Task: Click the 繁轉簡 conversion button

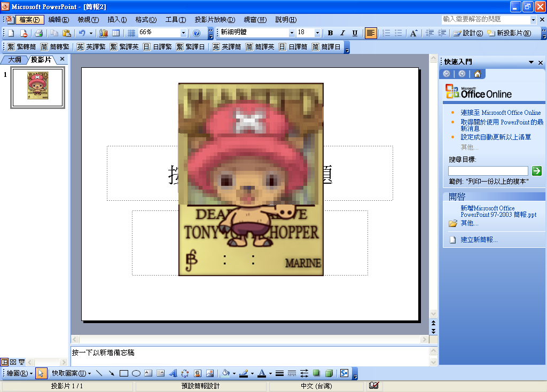Action: click(x=21, y=47)
